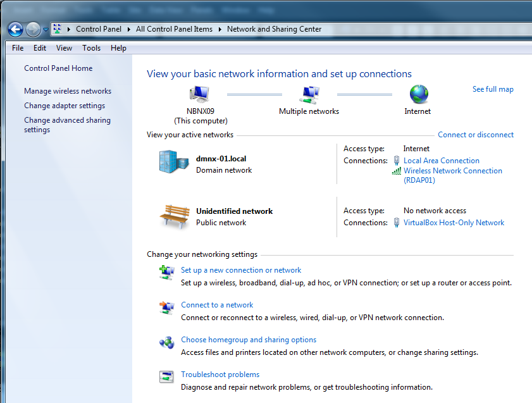This screenshot has width=532, height=403.
Task: Click Manage wireless networks
Action: click(68, 91)
